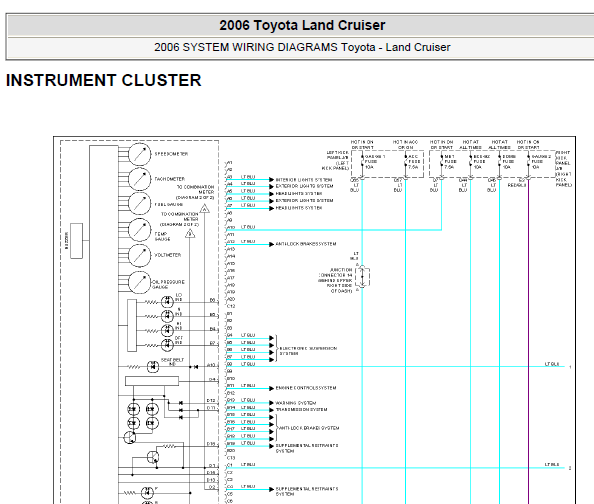Image resolution: width=594 pixels, height=504 pixels.
Task: Click "HEADLIGHTS SYSTEM" on pin A7 wire
Action: [x=299, y=208]
